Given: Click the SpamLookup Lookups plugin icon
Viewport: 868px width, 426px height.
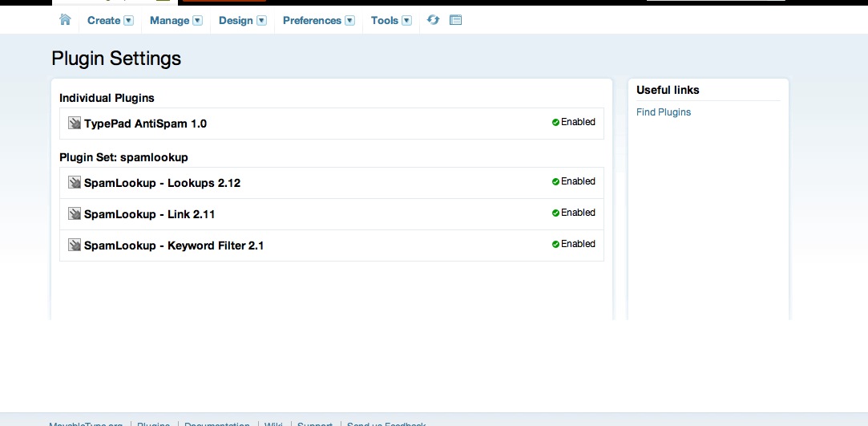Looking at the screenshot, I should (x=75, y=182).
